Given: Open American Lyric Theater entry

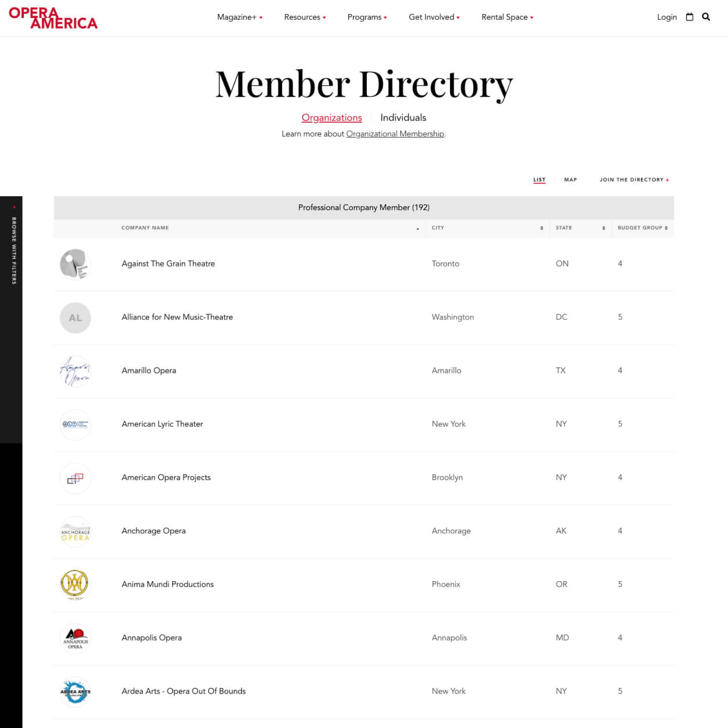Looking at the screenshot, I should [163, 424].
